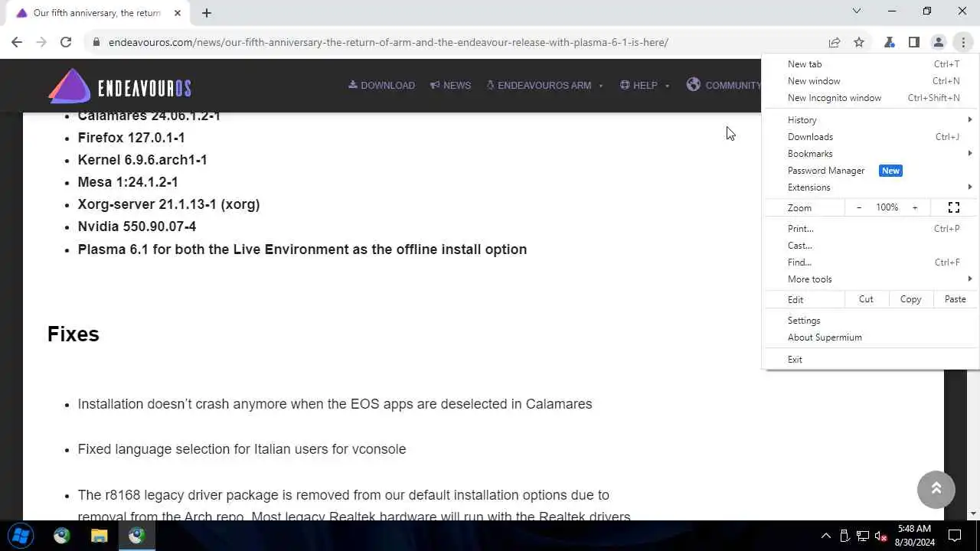Image resolution: width=980 pixels, height=551 pixels.
Task: Click the EndeavourOS logo
Action: pos(119,86)
